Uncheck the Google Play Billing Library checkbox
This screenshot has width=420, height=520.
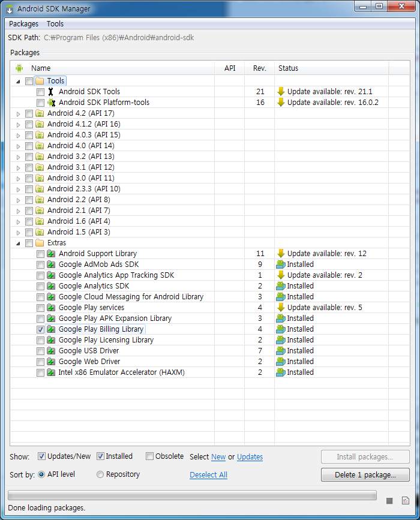(40, 329)
